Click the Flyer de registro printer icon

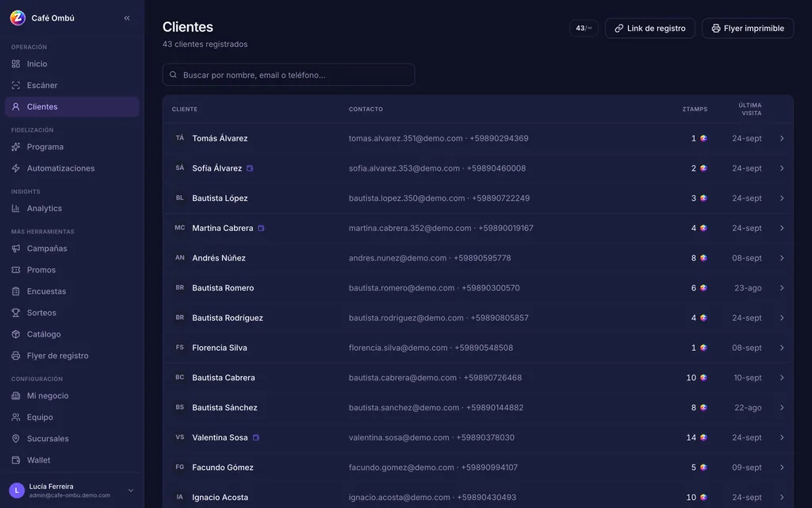point(16,356)
